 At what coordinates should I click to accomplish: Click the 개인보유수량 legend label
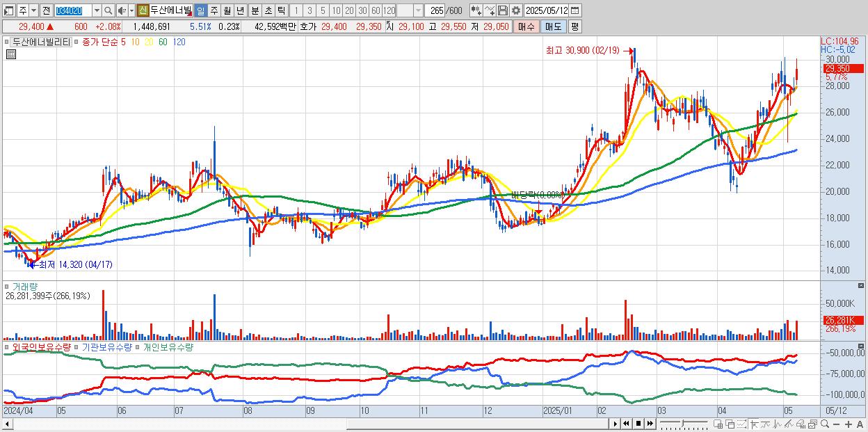168,346
